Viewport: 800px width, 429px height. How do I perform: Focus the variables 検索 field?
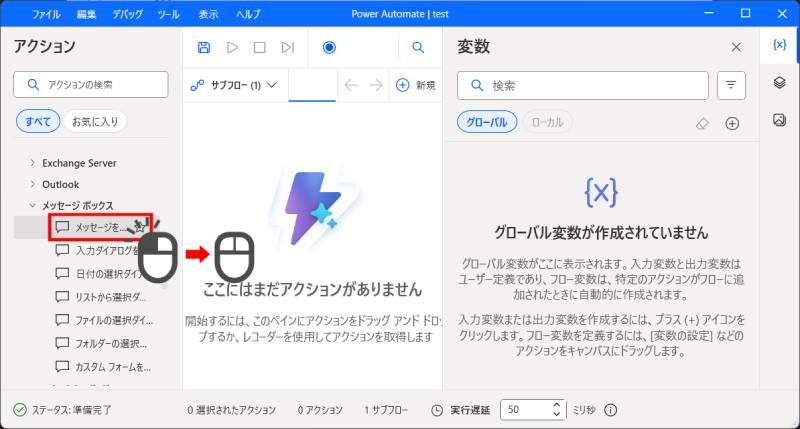(583, 85)
